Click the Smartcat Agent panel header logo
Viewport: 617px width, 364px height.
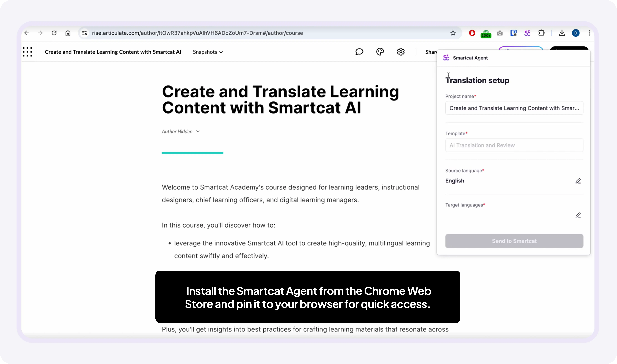446,58
